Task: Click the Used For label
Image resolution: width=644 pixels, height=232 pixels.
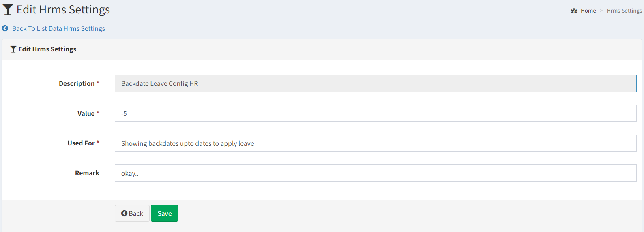Action: (81, 143)
